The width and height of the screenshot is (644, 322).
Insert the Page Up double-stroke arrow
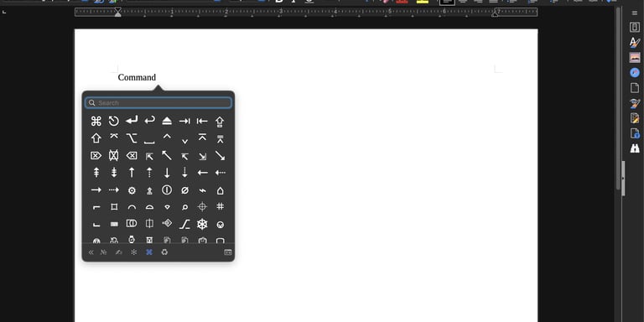[96, 173]
